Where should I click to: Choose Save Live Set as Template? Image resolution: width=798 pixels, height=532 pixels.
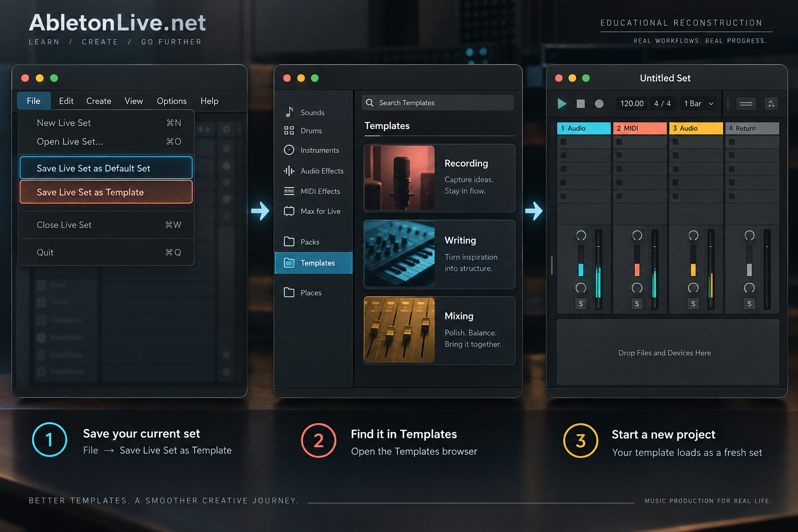tap(106, 192)
